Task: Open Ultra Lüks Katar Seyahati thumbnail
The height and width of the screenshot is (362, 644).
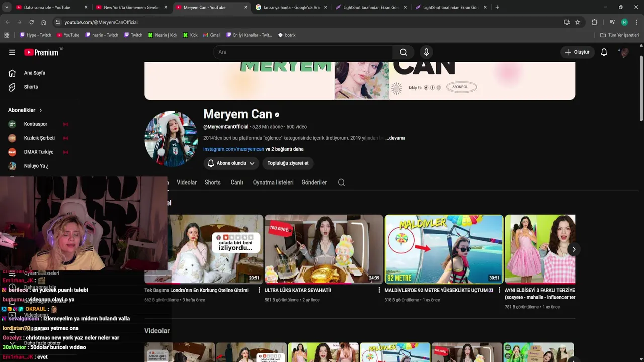Action: click(324, 249)
